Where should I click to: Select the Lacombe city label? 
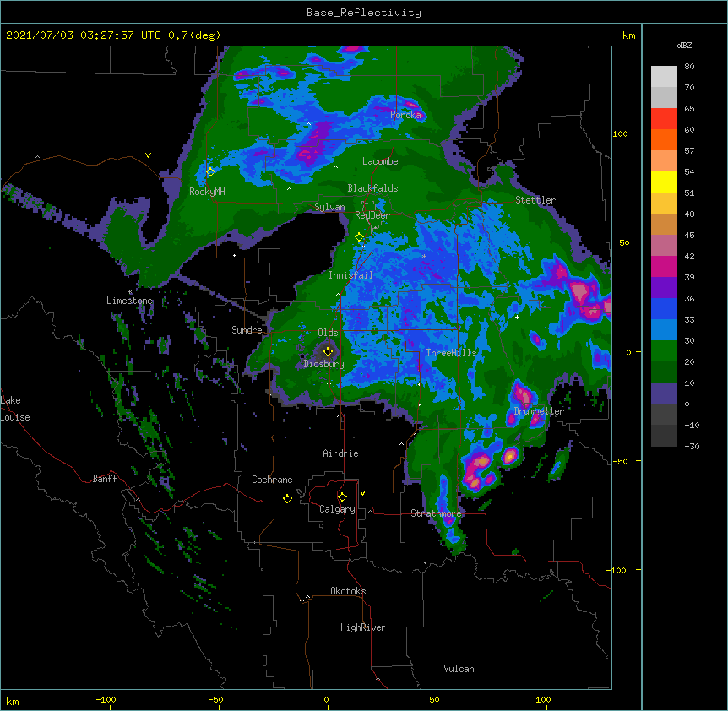pos(380,161)
